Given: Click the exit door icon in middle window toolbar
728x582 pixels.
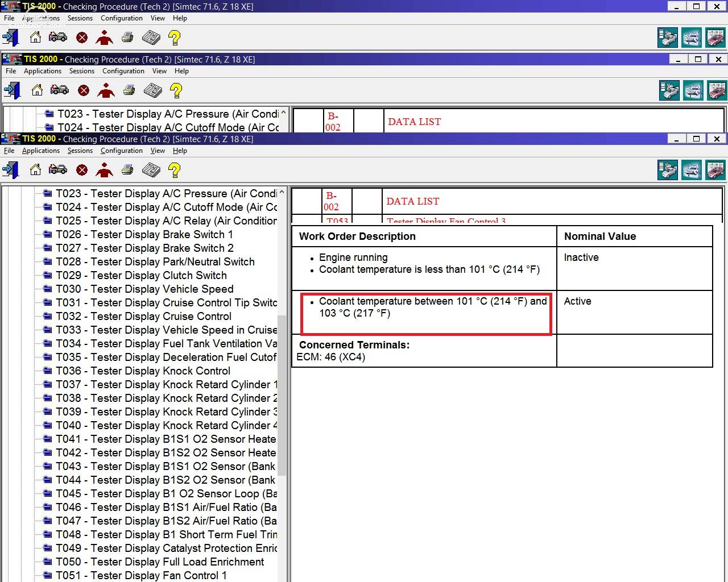Looking at the screenshot, I should (13, 90).
